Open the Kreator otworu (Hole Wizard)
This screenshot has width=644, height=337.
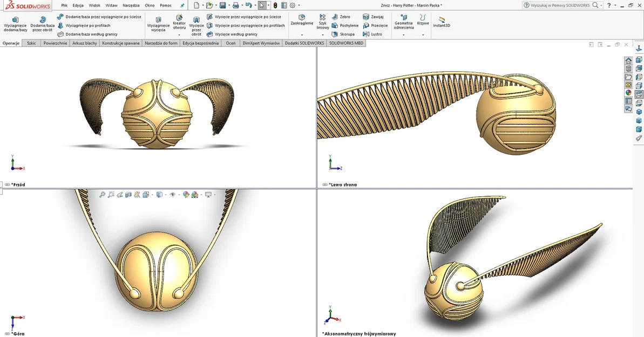pos(179,23)
